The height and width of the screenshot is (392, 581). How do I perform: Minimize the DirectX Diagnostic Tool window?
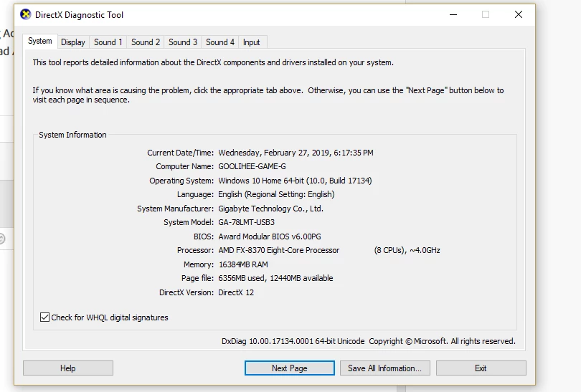click(453, 15)
